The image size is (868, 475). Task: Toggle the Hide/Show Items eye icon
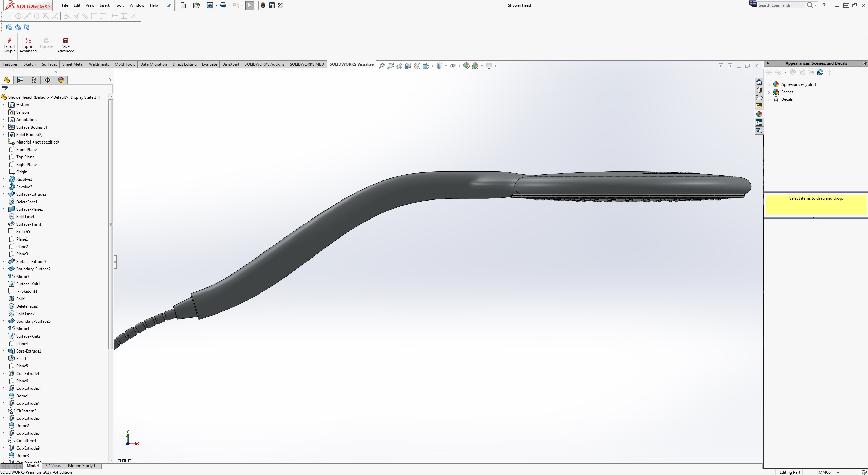pyautogui.click(x=453, y=66)
